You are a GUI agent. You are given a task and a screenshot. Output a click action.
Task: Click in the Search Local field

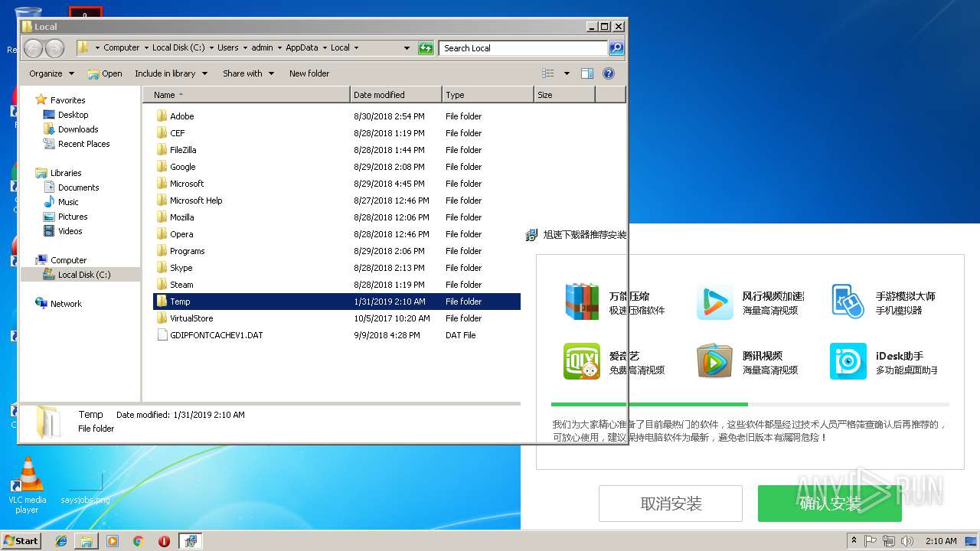point(524,48)
